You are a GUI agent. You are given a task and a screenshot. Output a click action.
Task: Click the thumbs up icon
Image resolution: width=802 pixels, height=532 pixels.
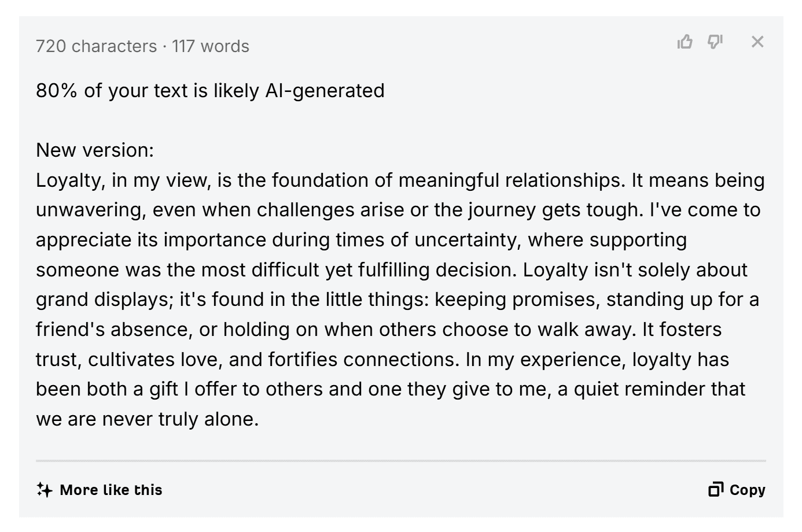tap(685, 42)
